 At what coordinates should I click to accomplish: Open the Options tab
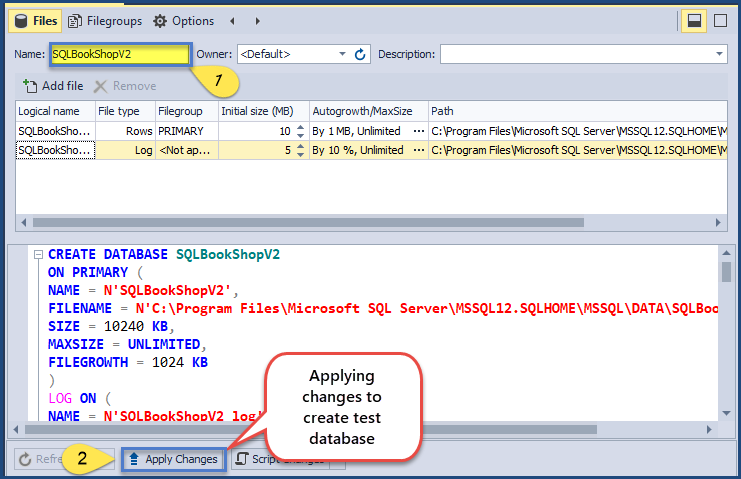pos(183,21)
